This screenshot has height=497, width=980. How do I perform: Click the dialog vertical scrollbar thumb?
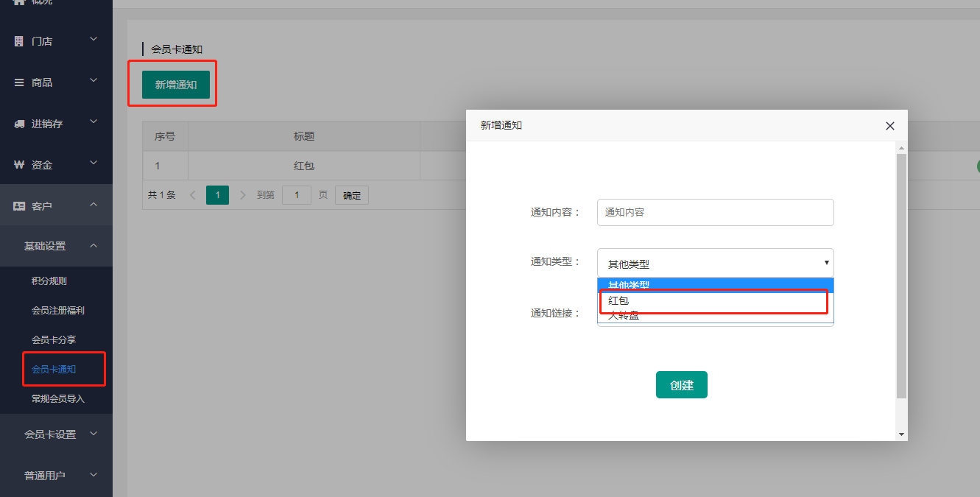tap(901, 276)
